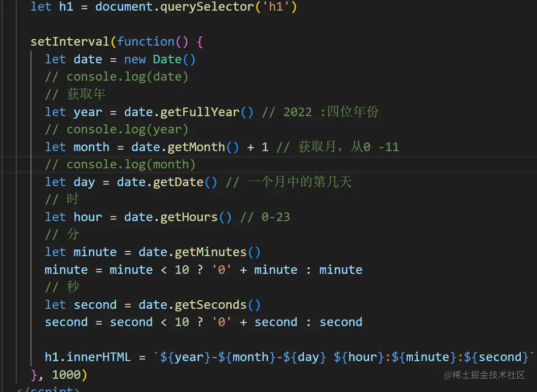
Task: Click the comment '// 分'
Action: (62, 234)
